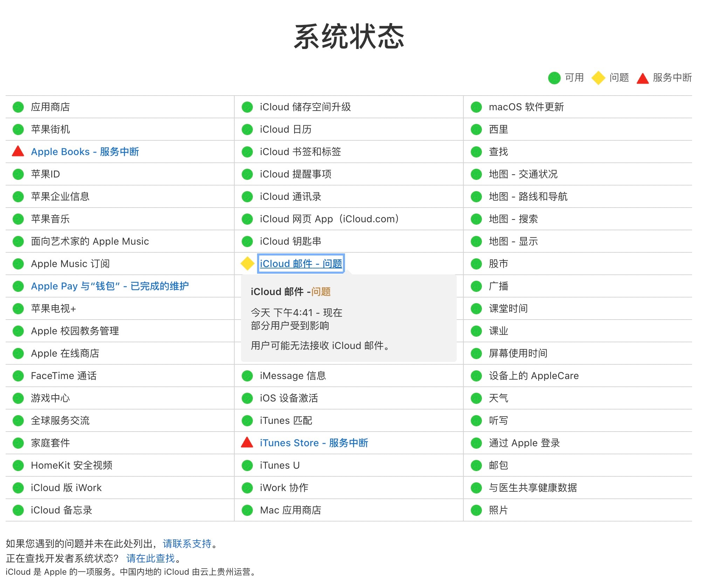Open the iCloud 邮件 - 问题 details link
The width and height of the screenshot is (711, 588).
click(x=301, y=264)
